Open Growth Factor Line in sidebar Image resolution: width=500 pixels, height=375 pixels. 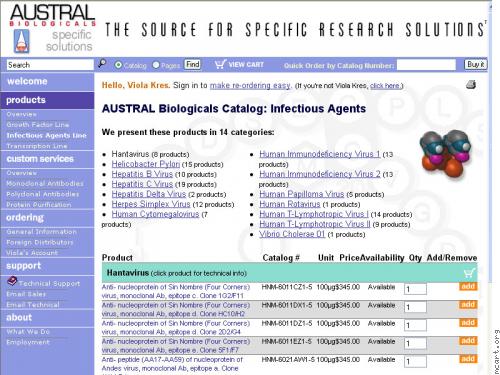[38, 125]
